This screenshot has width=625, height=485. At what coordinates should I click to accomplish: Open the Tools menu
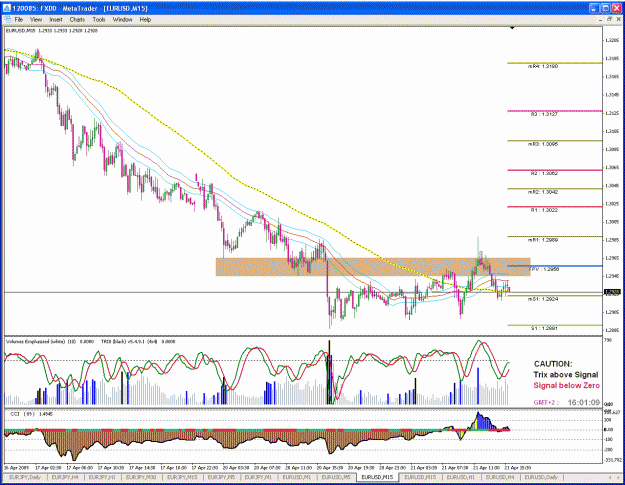99,20
